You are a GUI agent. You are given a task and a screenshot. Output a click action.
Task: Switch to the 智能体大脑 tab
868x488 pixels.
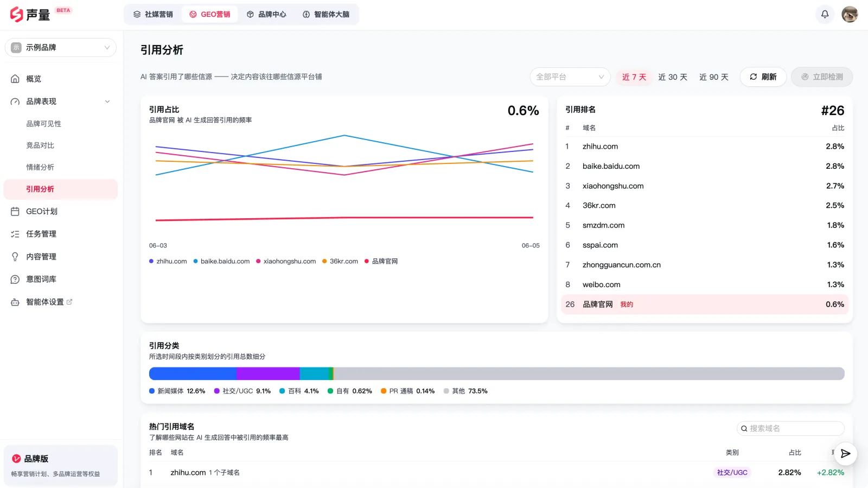click(x=326, y=15)
